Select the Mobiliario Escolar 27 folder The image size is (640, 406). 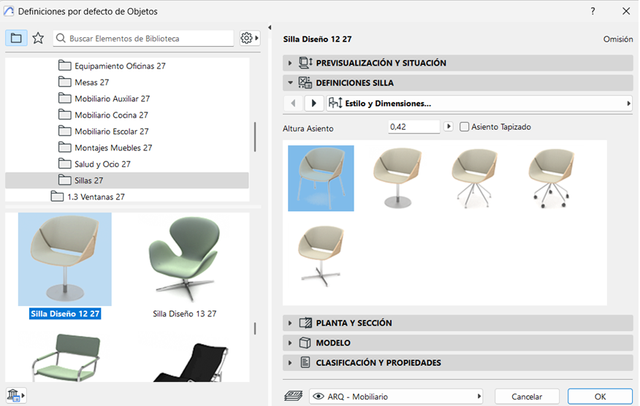(x=103, y=131)
